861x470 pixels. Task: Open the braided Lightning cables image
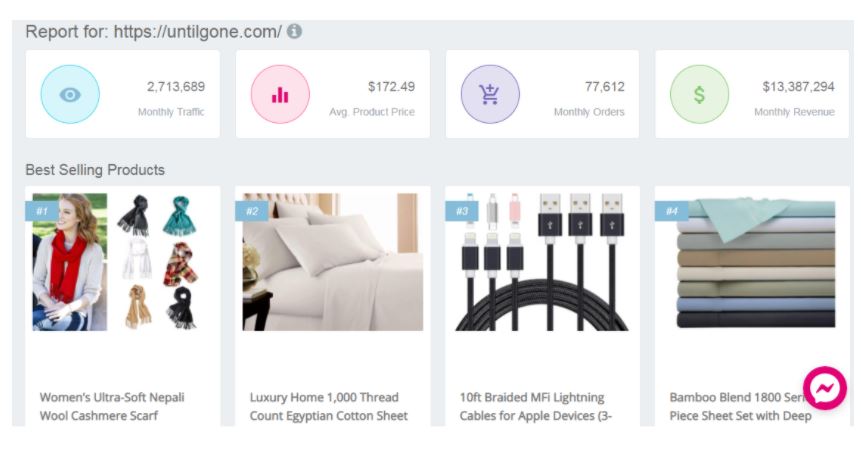click(x=542, y=262)
